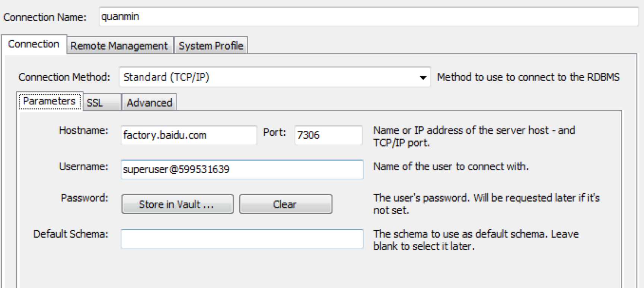This screenshot has height=288, width=644.
Task: Click the Default Schema label
Action: tap(71, 234)
